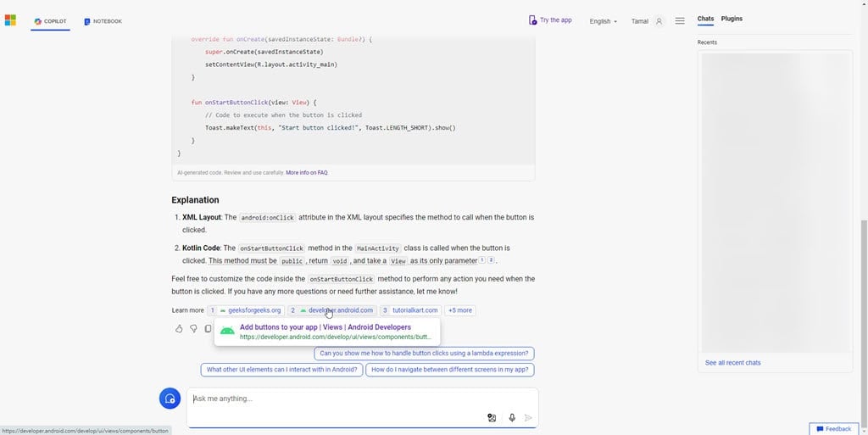Start a new topic with blue button

click(x=170, y=399)
